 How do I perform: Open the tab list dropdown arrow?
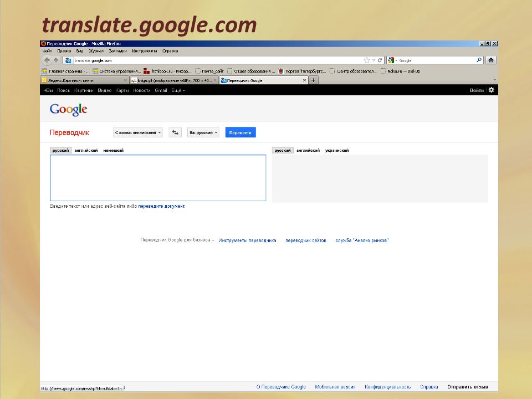494,80
